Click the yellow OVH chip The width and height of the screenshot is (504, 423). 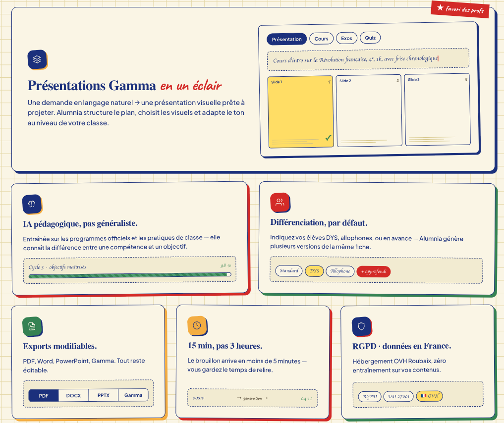click(430, 396)
